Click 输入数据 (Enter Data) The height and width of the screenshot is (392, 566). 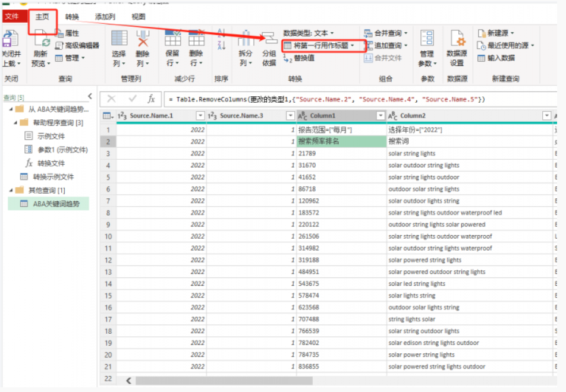(x=496, y=58)
